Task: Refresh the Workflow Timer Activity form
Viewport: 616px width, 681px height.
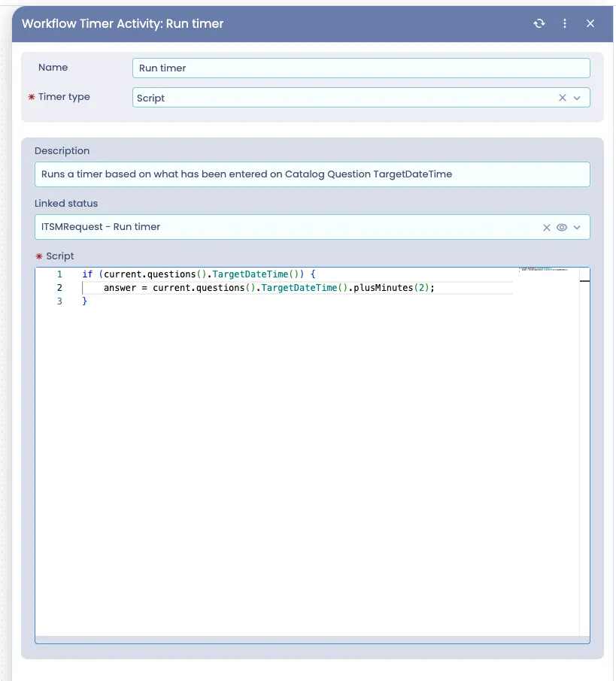Action: coord(539,23)
